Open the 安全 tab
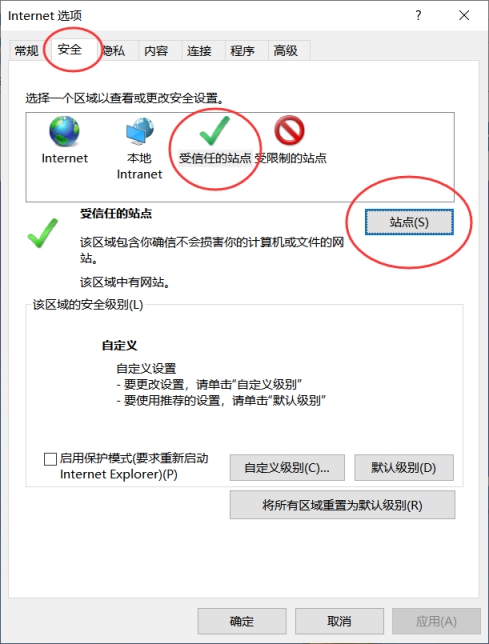The width and height of the screenshot is (489, 644). [69, 49]
